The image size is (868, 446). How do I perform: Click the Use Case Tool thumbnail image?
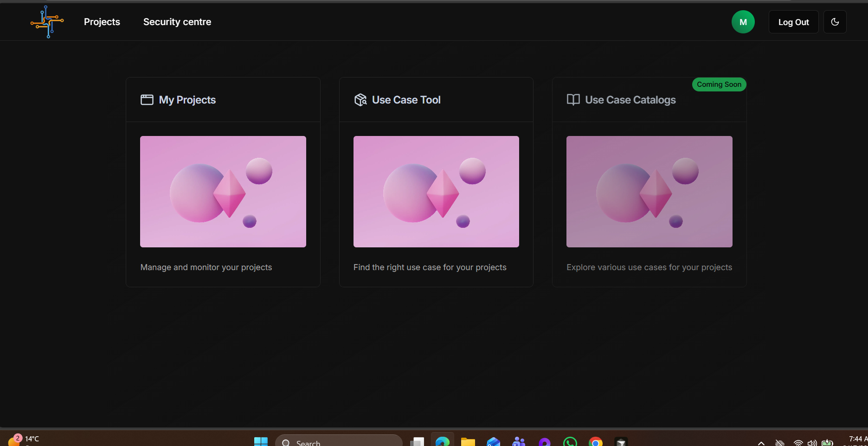pyautogui.click(x=436, y=191)
